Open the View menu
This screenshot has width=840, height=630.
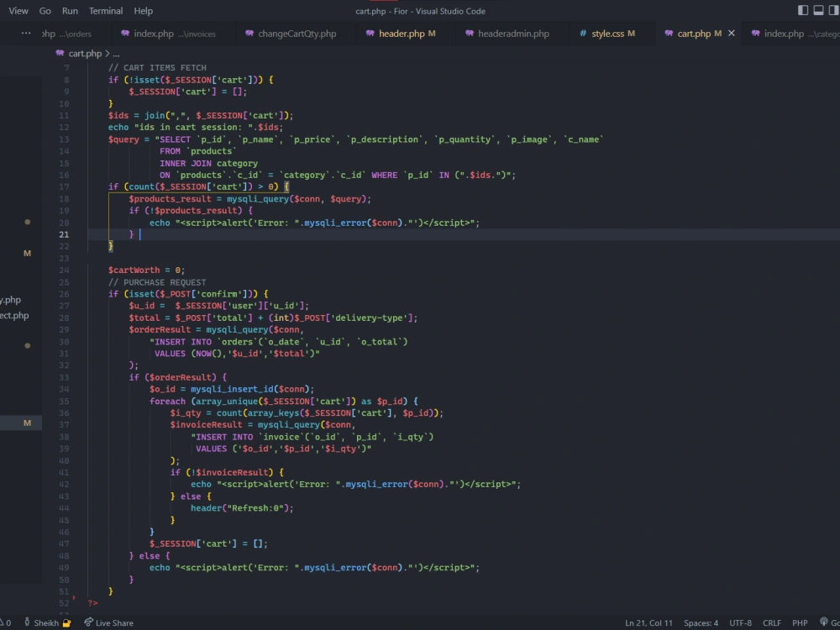18,11
